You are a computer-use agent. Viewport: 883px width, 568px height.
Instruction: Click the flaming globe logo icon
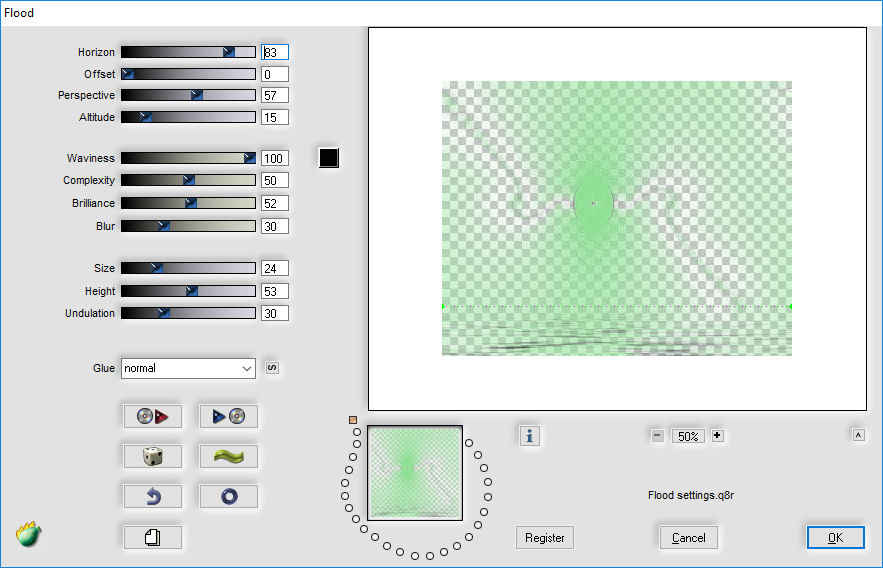coord(28,534)
